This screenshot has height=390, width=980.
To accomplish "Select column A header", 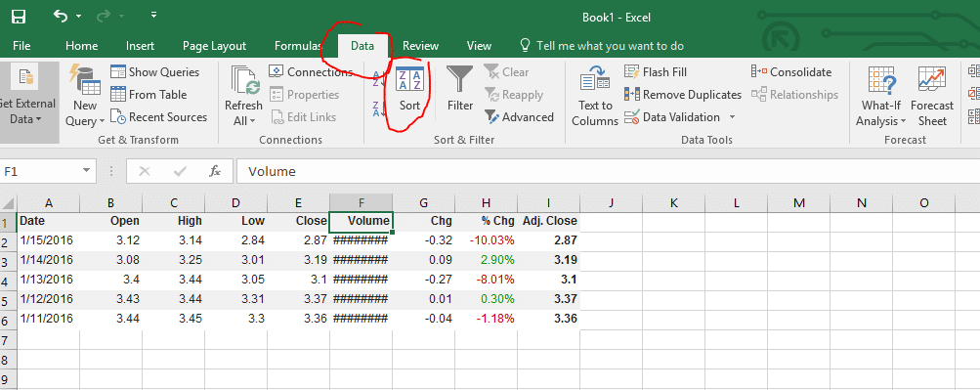I will 48,203.
